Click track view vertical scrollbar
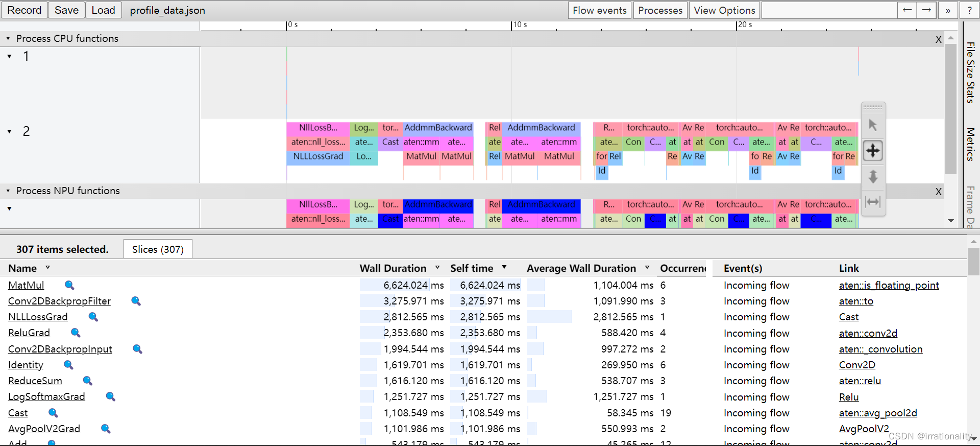This screenshot has height=446, width=980. point(950,109)
